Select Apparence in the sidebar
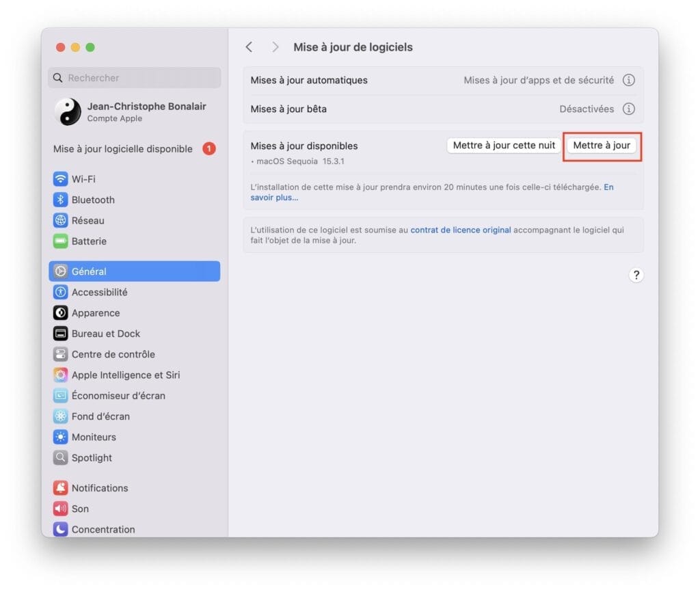 point(61,312)
